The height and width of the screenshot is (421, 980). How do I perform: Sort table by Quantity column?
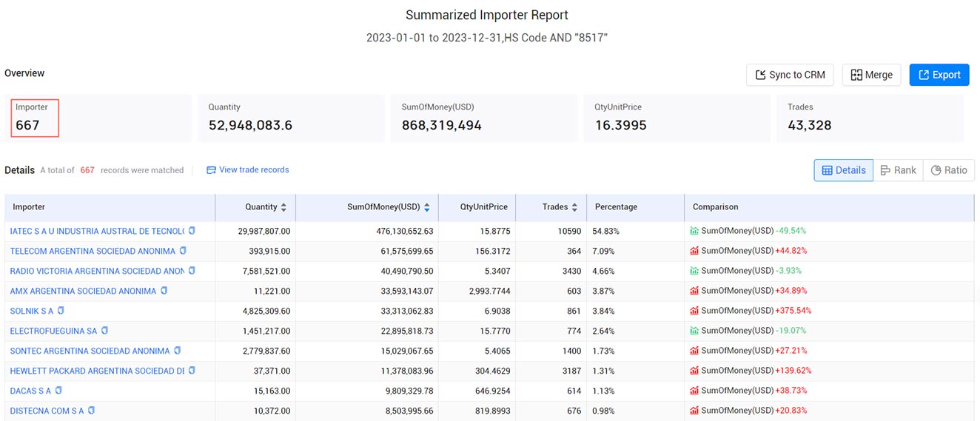[x=283, y=207]
